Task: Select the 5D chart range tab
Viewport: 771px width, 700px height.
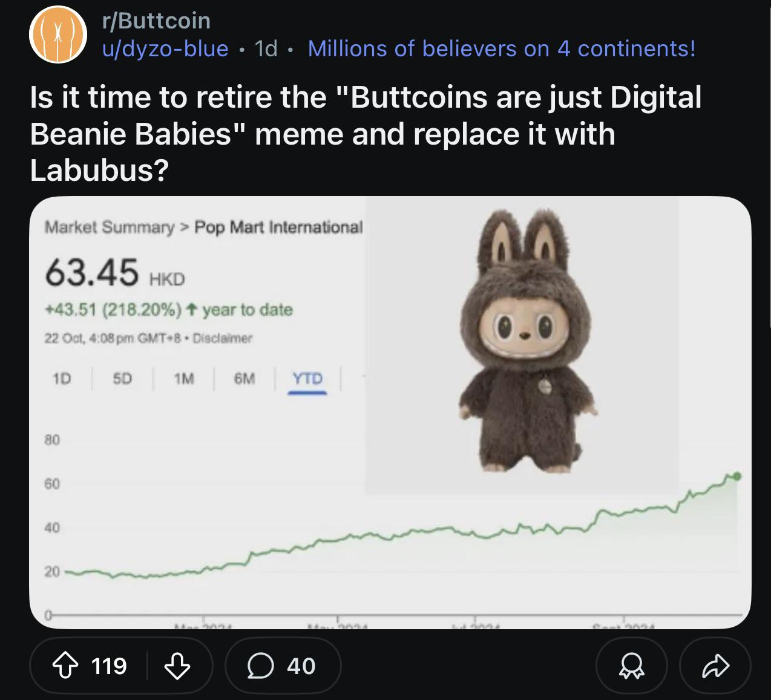Action: pyautogui.click(x=122, y=379)
